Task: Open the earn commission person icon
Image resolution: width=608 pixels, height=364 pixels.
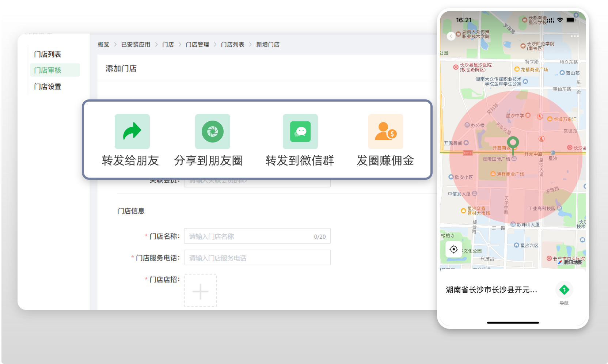Action: (x=385, y=132)
